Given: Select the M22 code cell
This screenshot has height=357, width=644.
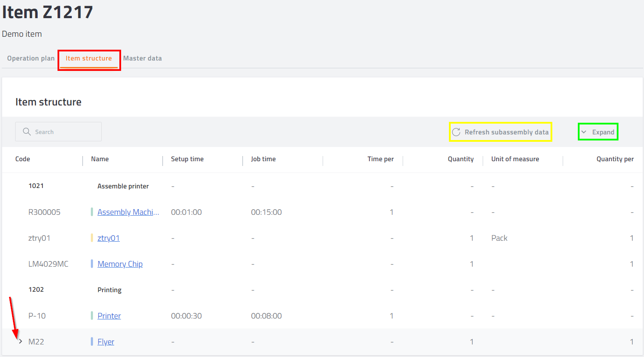Looking at the screenshot, I should 36,342.
